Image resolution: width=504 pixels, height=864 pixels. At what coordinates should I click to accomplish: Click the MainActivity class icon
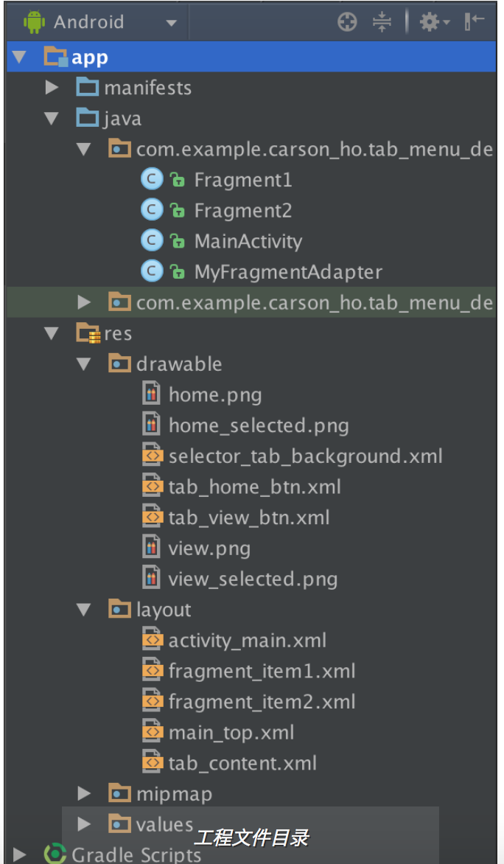[x=152, y=241]
